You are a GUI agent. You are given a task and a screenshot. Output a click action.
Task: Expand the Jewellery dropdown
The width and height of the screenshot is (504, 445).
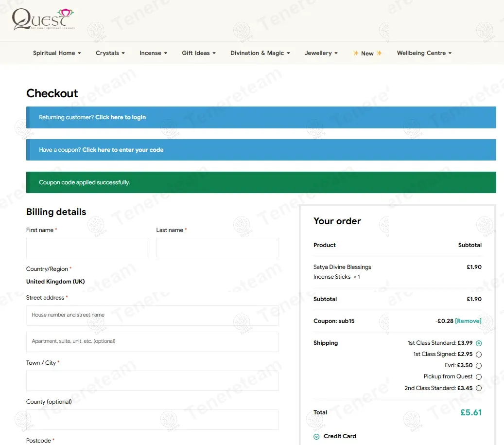pyautogui.click(x=321, y=53)
